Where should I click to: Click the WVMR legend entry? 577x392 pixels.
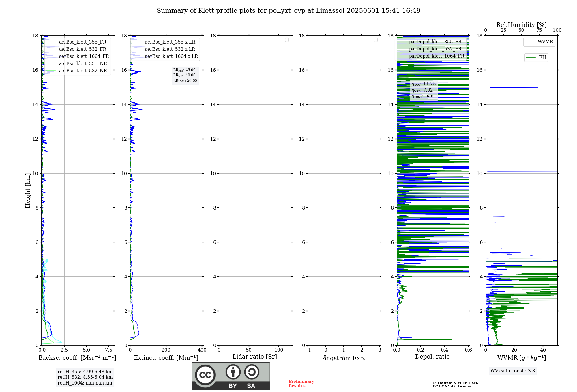click(x=539, y=42)
